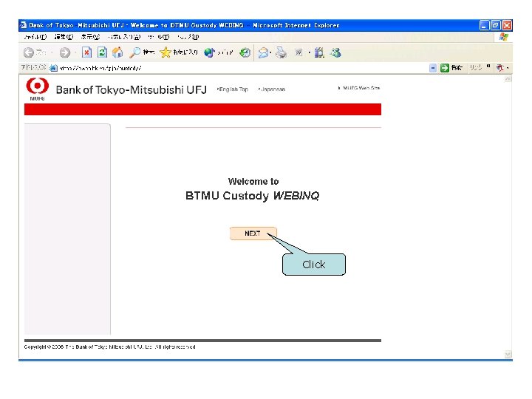The image size is (532, 399).
Task: Go to the Home page icon
Action: tap(117, 52)
